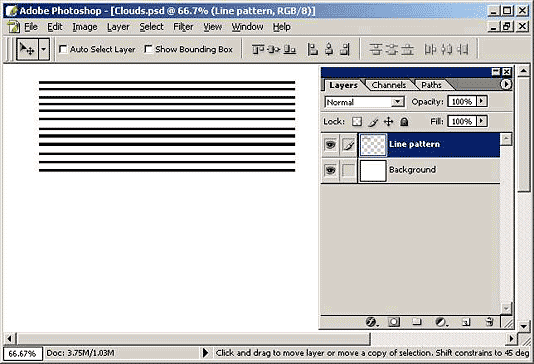Screen dimensions: 534x364
Task: Click the document vertical scrollbar up arrow
Action: coord(523,71)
